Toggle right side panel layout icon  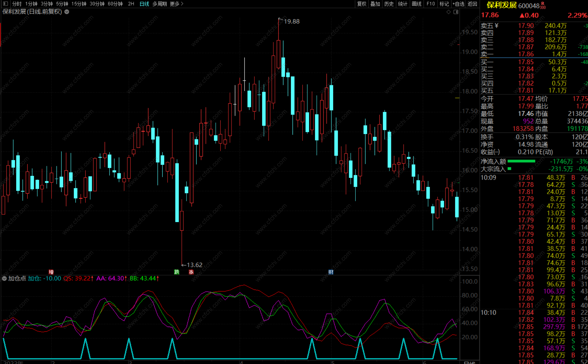tap(456, 12)
